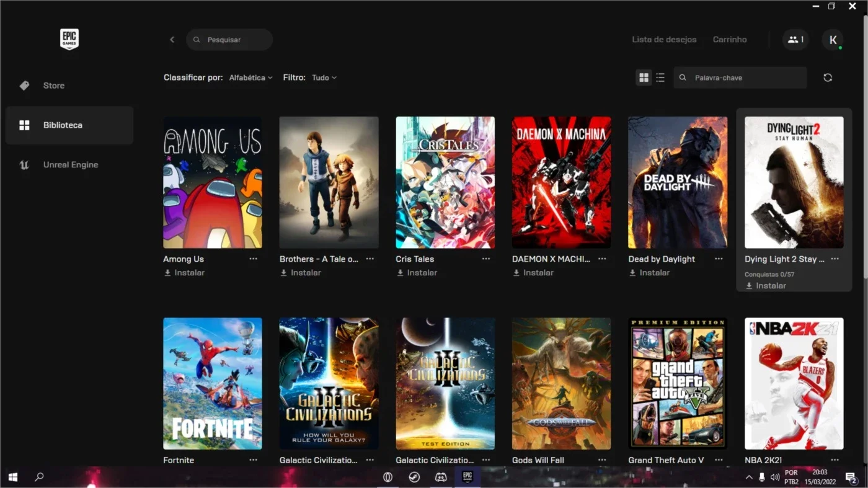Open the taskbar search icon
This screenshot has height=488, width=868.
click(x=39, y=477)
